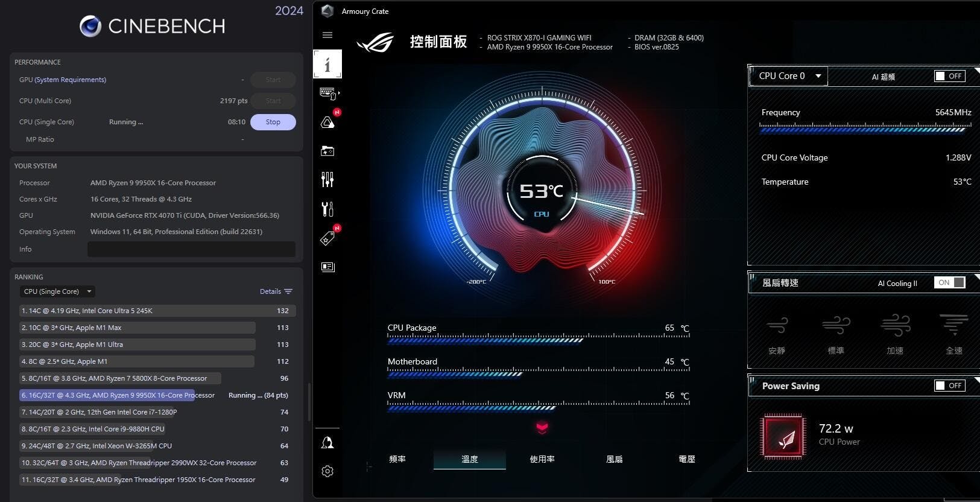Select the Apple M1 Max ranking row
980x502 pixels.
pyautogui.click(x=157, y=328)
